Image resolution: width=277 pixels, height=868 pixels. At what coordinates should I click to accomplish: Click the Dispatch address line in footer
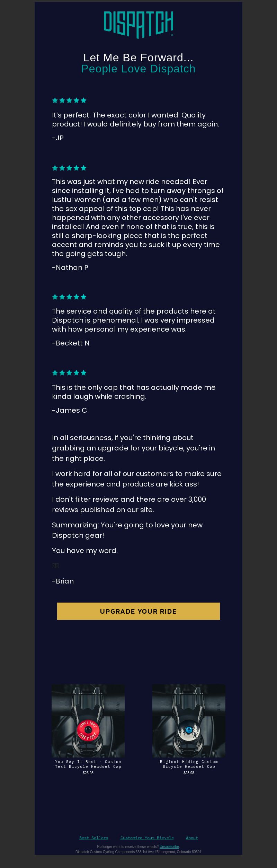(138, 852)
